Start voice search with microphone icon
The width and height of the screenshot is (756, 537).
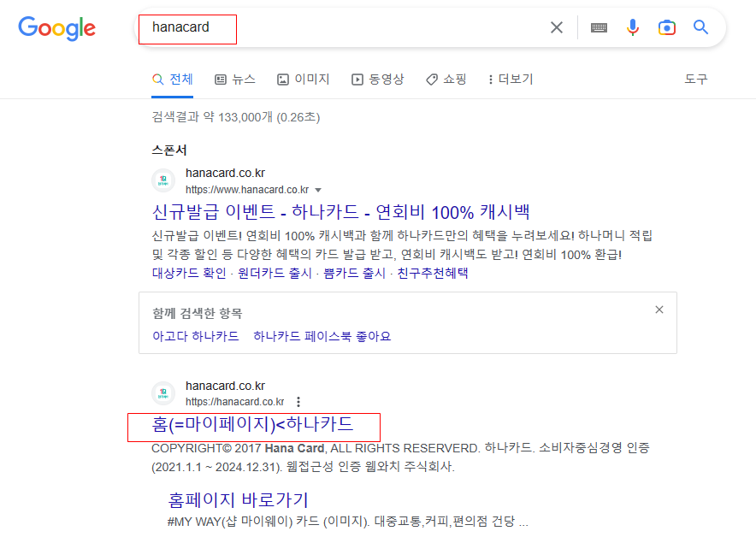tap(633, 27)
